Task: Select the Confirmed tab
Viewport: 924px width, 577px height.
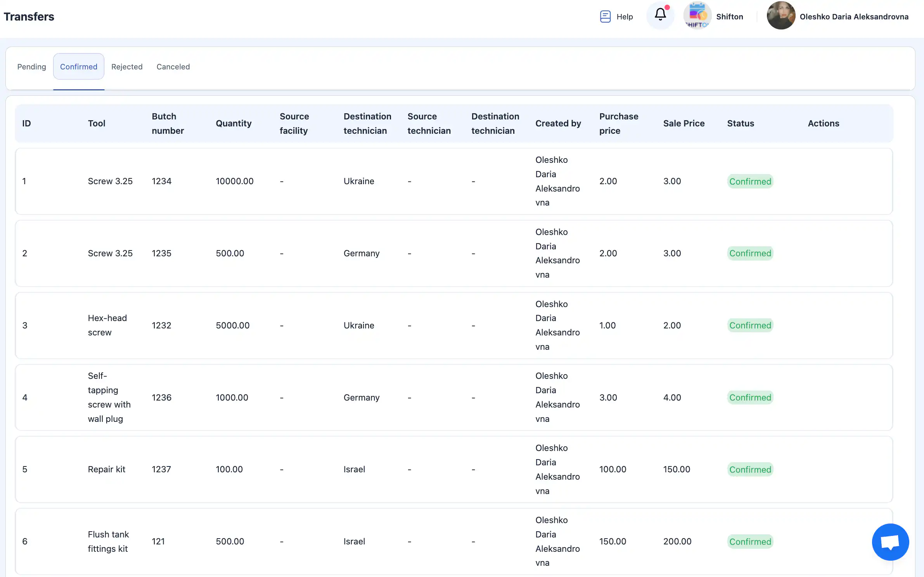Action: click(x=78, y=67)
